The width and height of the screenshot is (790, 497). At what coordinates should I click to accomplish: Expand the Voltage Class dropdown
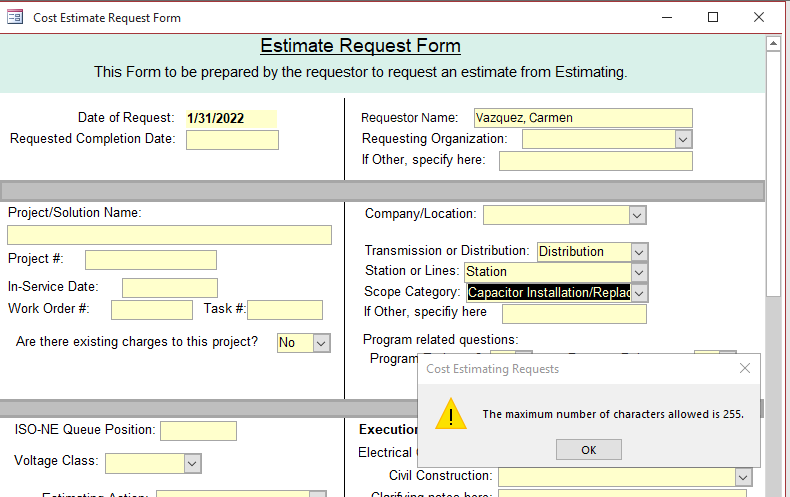(x=193, y=463)
